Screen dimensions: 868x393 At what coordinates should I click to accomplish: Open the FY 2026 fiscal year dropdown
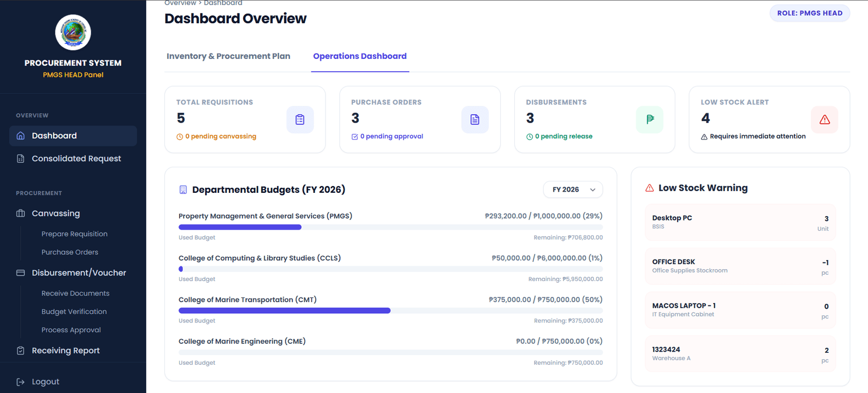[573, 190]
